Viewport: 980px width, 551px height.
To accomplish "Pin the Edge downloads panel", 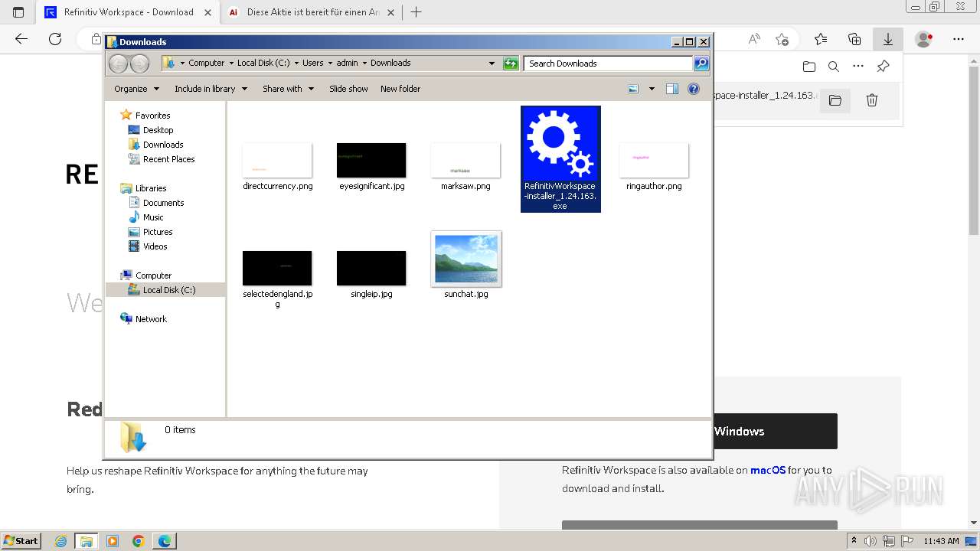I will coord(883,67).
